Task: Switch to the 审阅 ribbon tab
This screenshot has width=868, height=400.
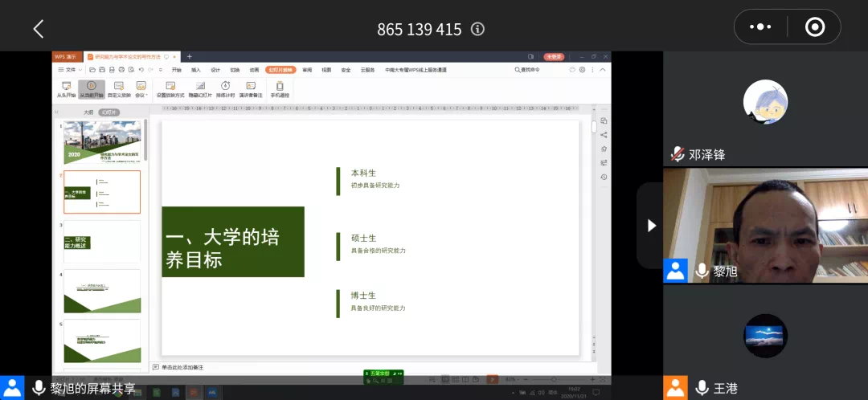Action: pos(307,70)
